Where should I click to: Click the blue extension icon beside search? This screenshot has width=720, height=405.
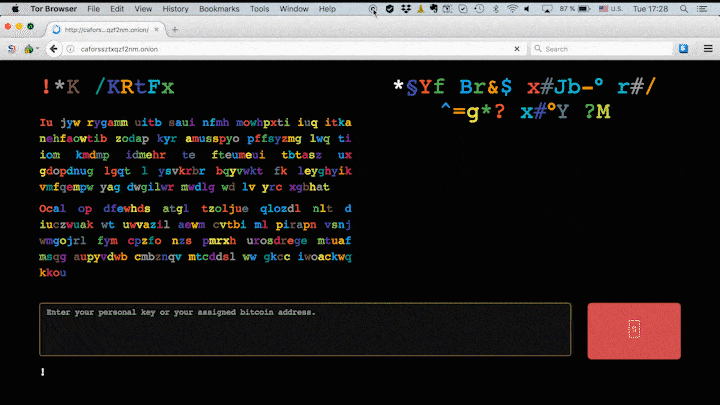(x=683, y=48)
